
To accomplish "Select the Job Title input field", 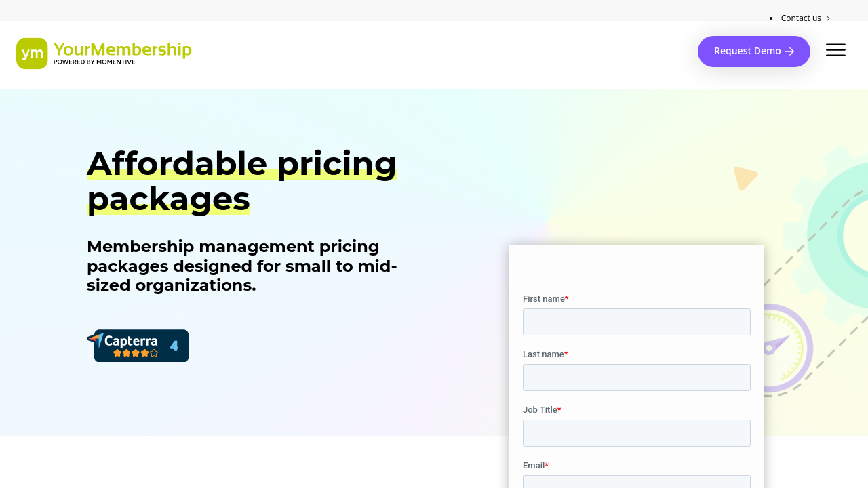I will tap(636, 433).
